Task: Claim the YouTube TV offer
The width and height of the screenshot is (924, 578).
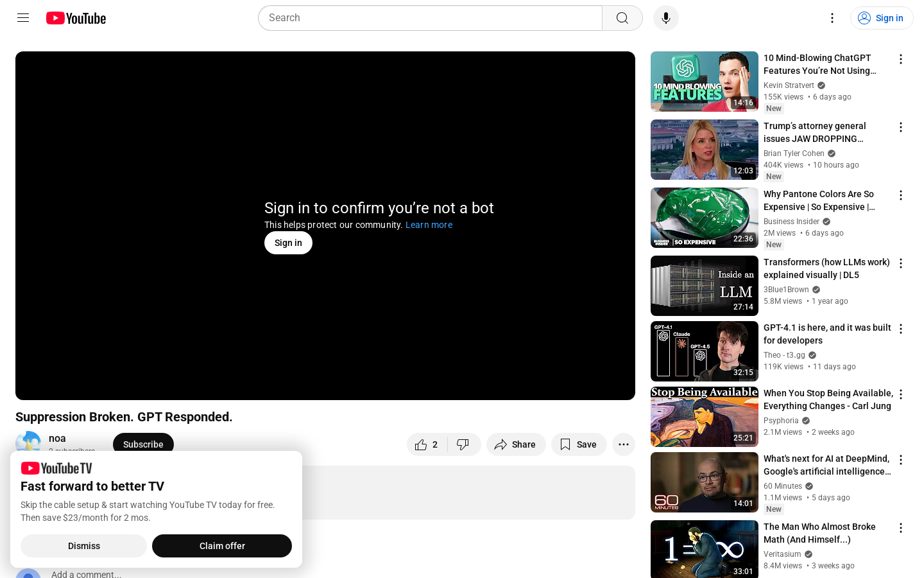Action: point(222,546)
